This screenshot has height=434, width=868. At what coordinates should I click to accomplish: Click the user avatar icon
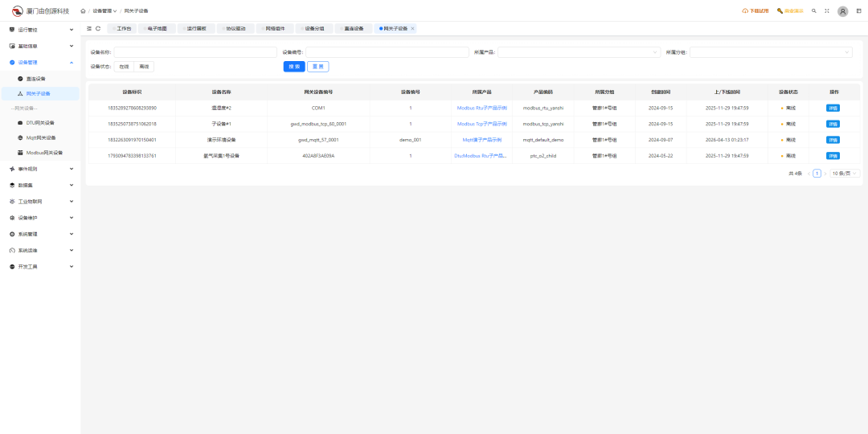842,11
